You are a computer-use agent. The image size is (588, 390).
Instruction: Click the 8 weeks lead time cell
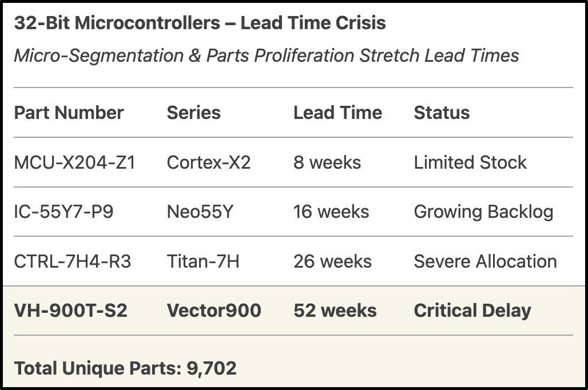point(327,162)
